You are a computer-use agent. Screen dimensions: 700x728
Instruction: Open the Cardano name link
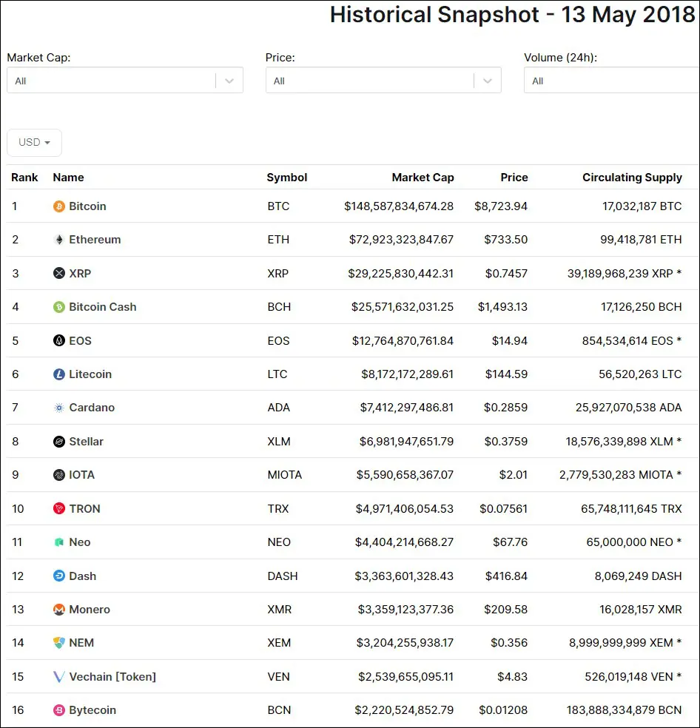click(x=92, y=408)
